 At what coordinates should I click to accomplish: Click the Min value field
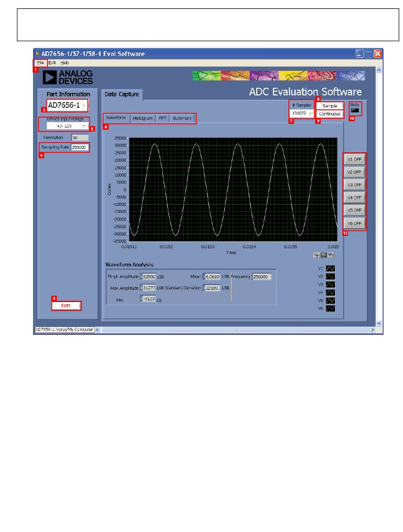click(x=148, y=299)
